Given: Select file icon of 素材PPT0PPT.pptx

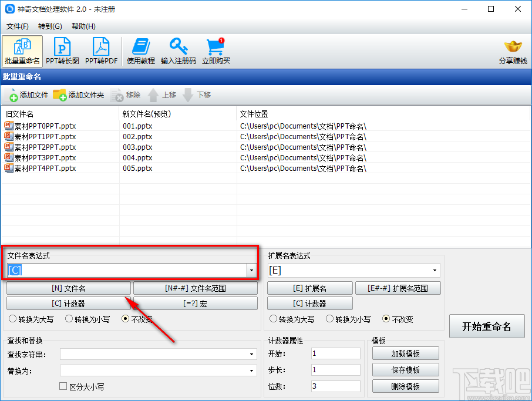Looking at the screenshot, I should (x=9, y=126).
